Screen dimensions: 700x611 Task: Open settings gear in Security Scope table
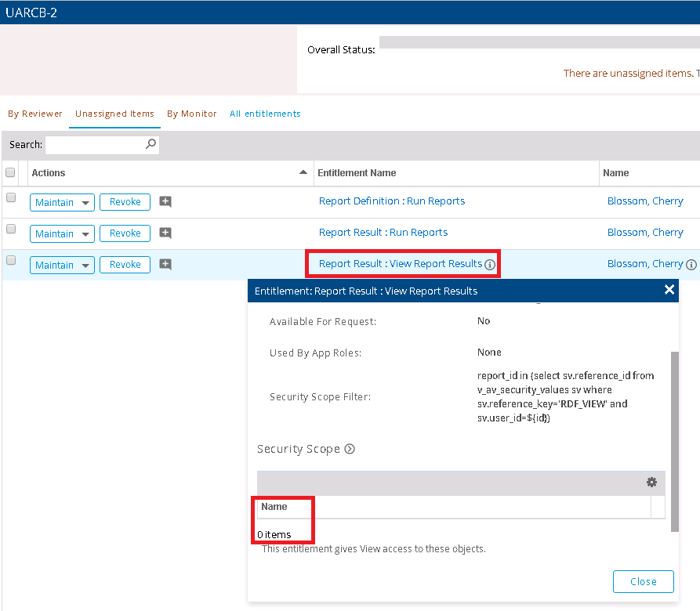click(x=651, y=483)
